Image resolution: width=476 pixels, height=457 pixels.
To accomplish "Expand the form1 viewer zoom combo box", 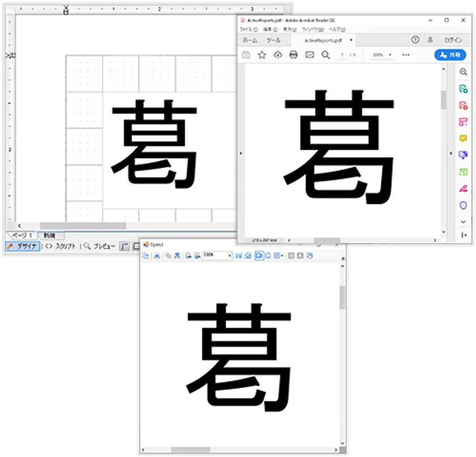I will coord(229,256).
